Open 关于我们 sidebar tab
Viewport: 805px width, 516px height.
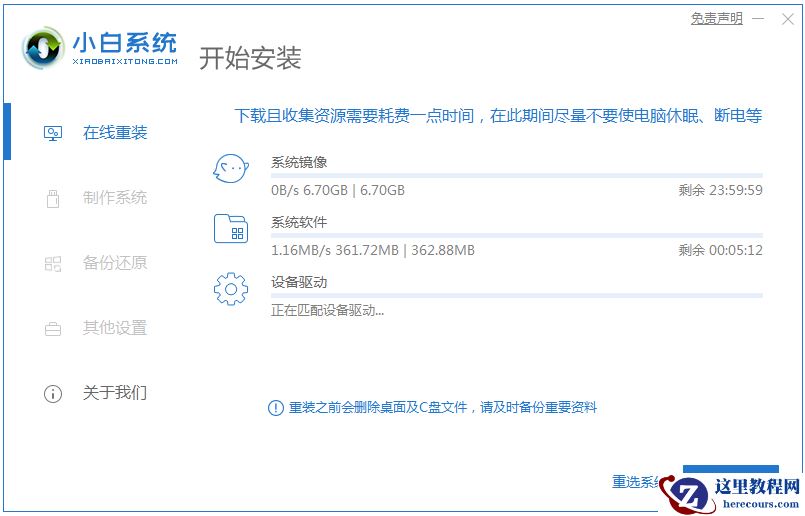click(115, 393)
